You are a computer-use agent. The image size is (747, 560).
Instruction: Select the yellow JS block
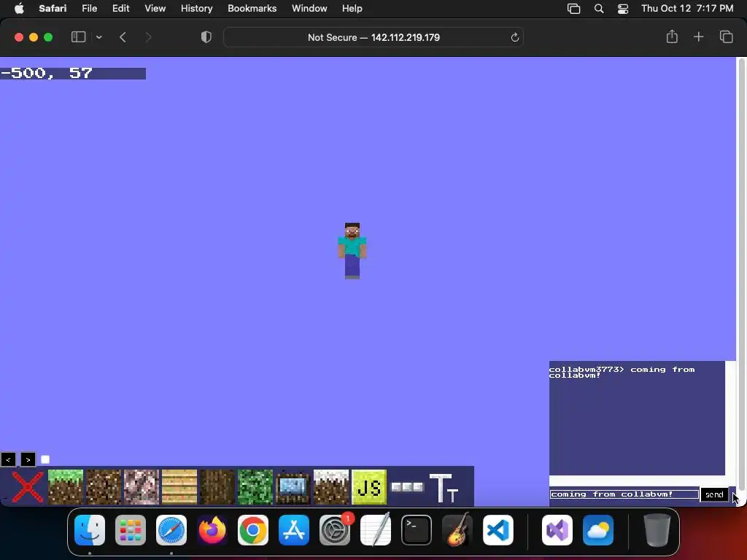click(369, 486)
